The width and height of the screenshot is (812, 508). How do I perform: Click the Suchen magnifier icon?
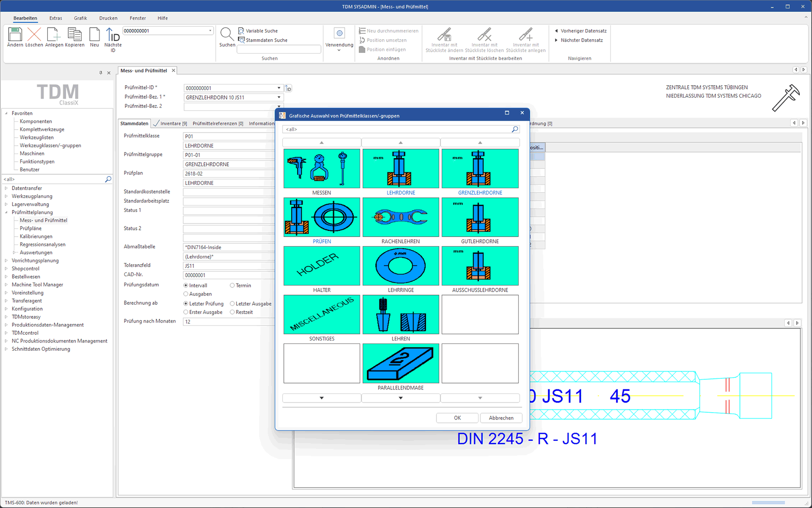(226, 34)
